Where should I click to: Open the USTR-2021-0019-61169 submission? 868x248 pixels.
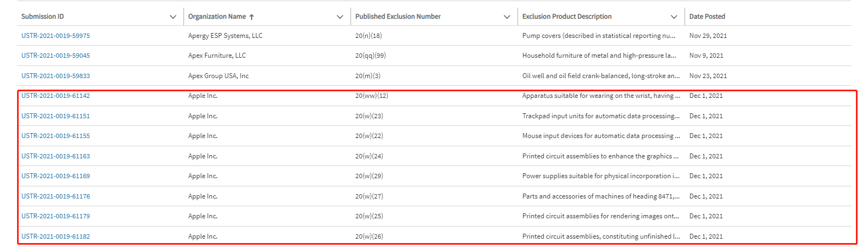(x=55, y=176)
